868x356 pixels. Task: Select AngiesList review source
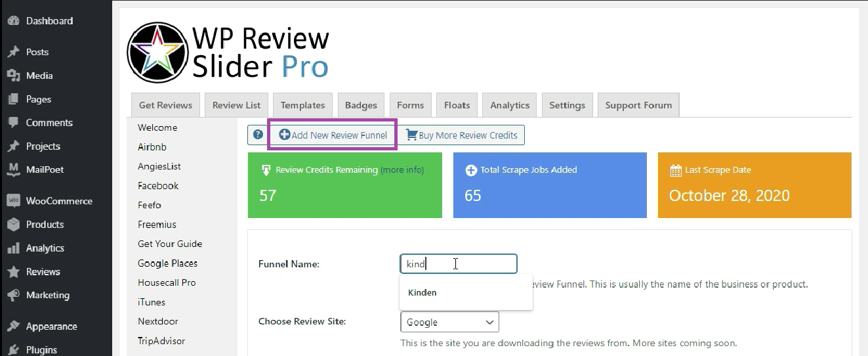point(159,166)
